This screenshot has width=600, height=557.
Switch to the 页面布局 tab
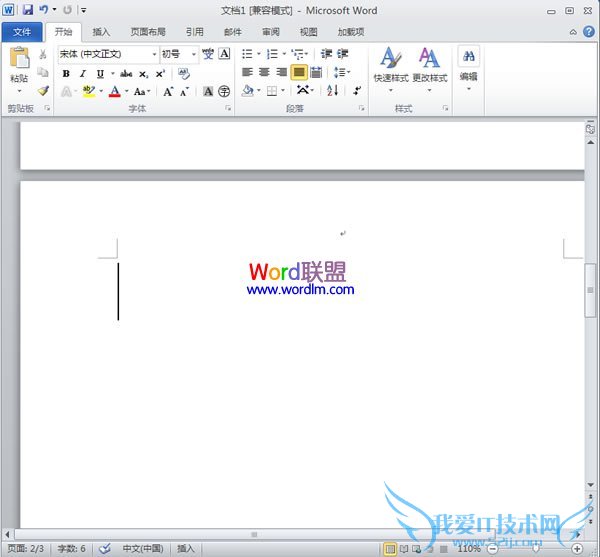[148, 32]
